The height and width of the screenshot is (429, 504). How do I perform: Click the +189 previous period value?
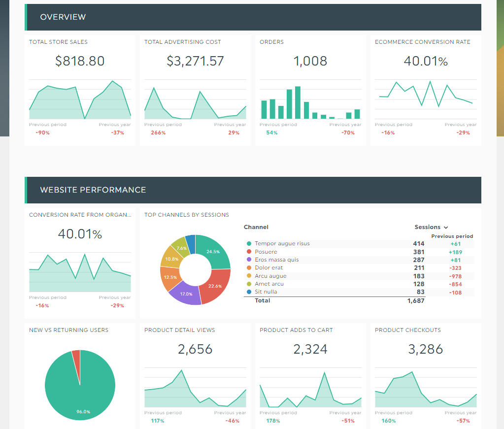[455, 252]
